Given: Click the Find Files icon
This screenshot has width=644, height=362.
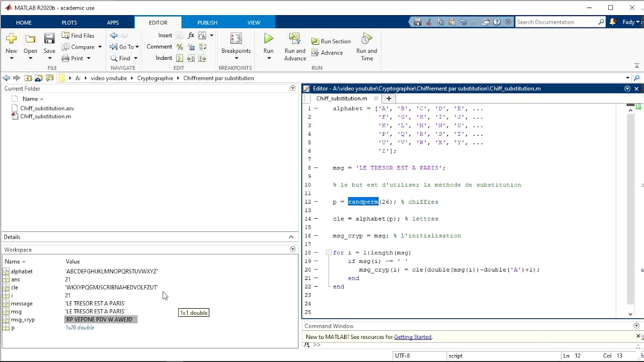Looking at the screenshot, I should click(x=65, y=36).
